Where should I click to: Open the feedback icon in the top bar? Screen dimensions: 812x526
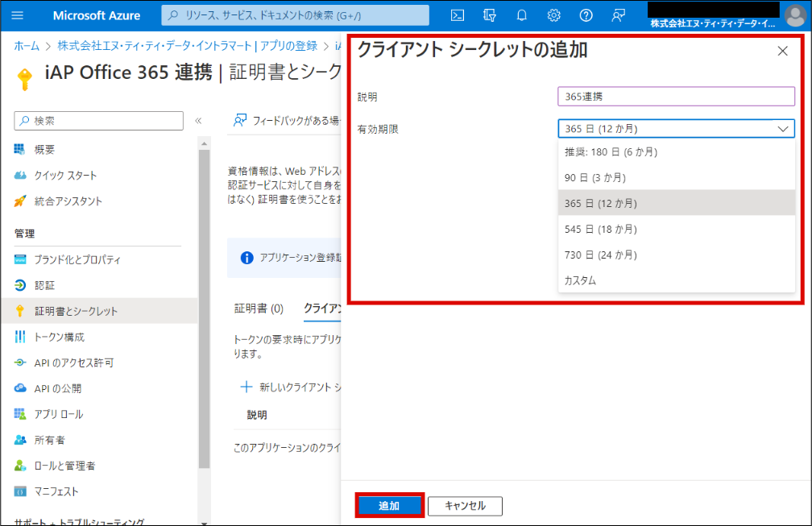pos(619,15)
